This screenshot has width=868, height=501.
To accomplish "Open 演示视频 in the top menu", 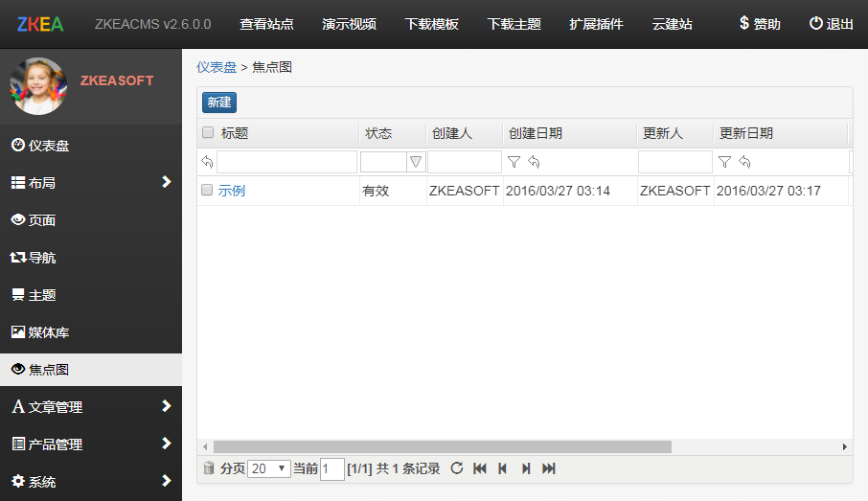I will 349,24.
